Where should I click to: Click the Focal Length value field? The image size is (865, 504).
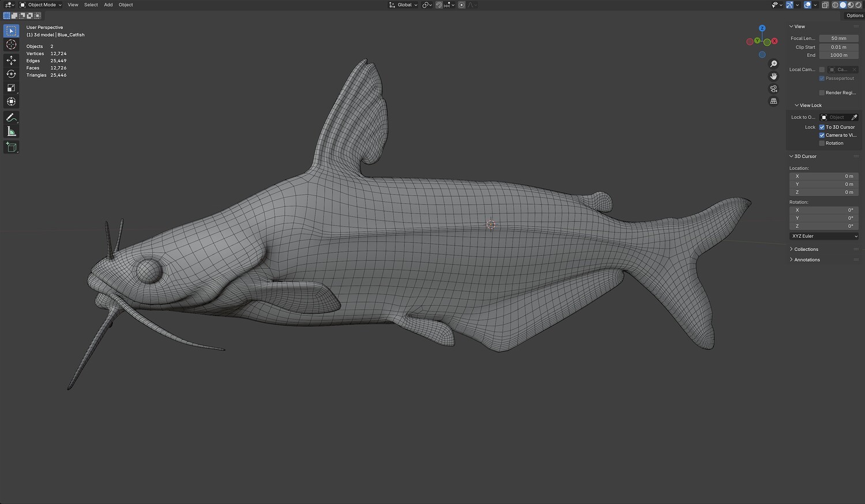tap(838, 39)
